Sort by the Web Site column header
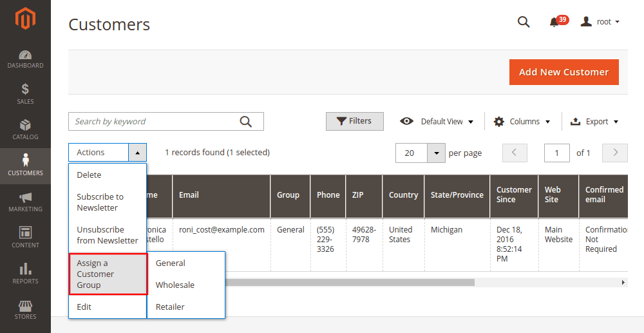The image size is (644, 333). [x=558, y=196]
